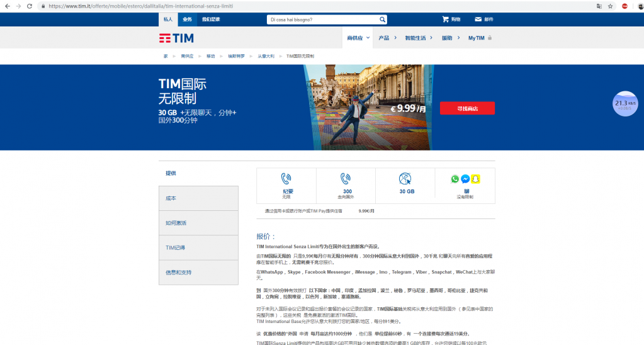The height and width of the screenshot is (345, 644).
Task: Click the dancing man banner image
Action: pyautogui.click(x=369, y=107)
